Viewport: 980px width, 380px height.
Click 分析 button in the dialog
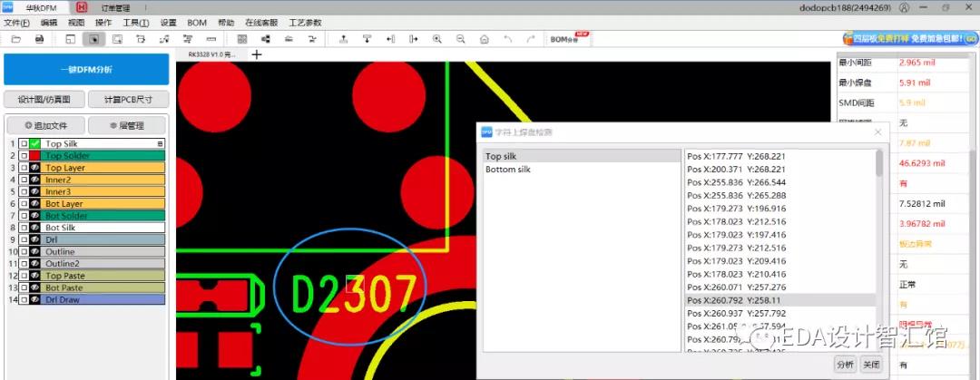(x=845, y=365)
